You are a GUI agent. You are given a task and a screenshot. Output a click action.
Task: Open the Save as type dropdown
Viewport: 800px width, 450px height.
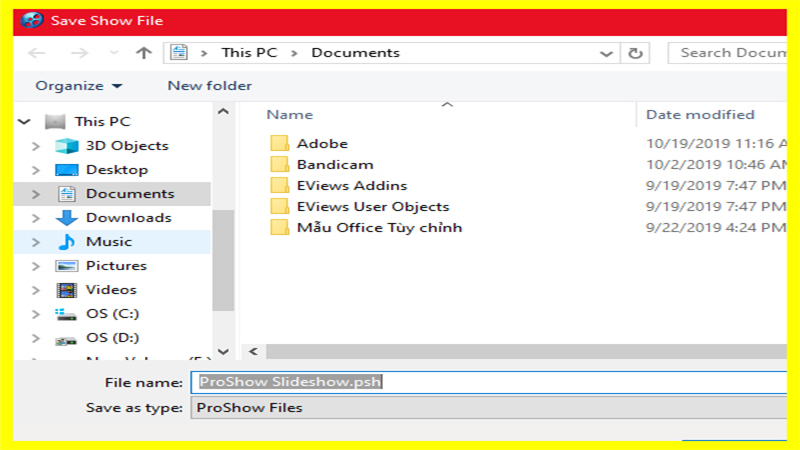coord(489,408)
